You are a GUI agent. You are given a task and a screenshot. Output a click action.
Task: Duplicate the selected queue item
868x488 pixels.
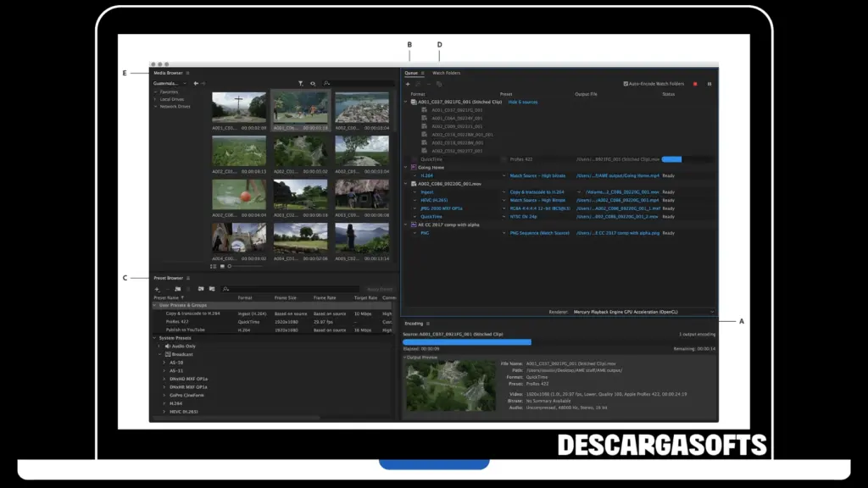pyautogui.click(x=439, y=84)
